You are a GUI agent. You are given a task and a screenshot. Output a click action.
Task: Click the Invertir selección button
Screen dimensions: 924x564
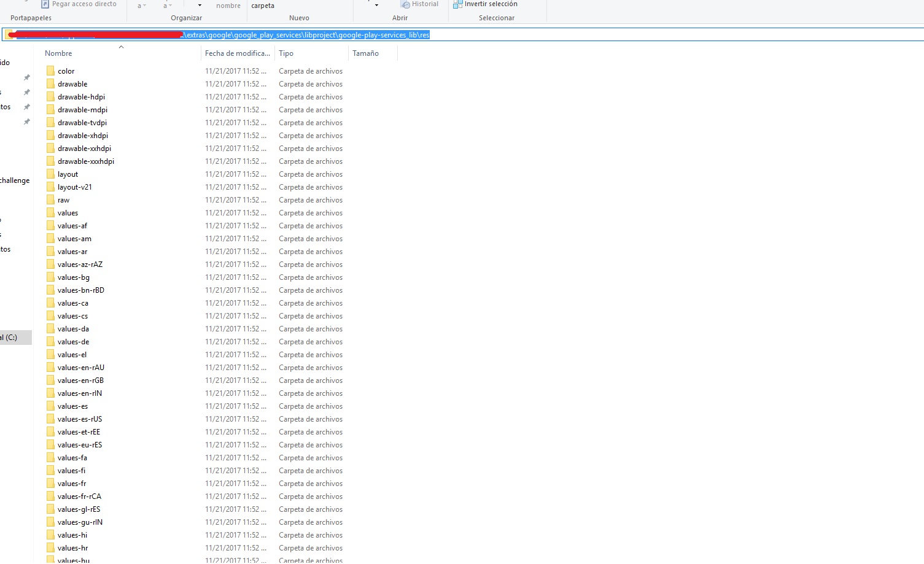485,4
